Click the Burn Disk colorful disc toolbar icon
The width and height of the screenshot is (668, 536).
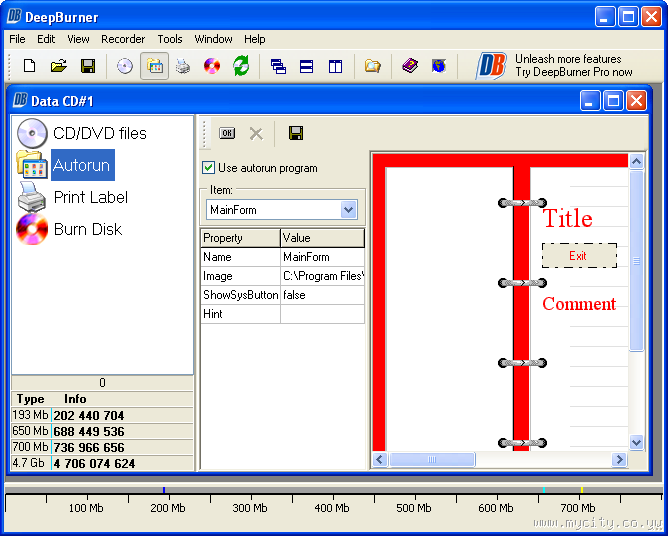(x=212, y=66)
